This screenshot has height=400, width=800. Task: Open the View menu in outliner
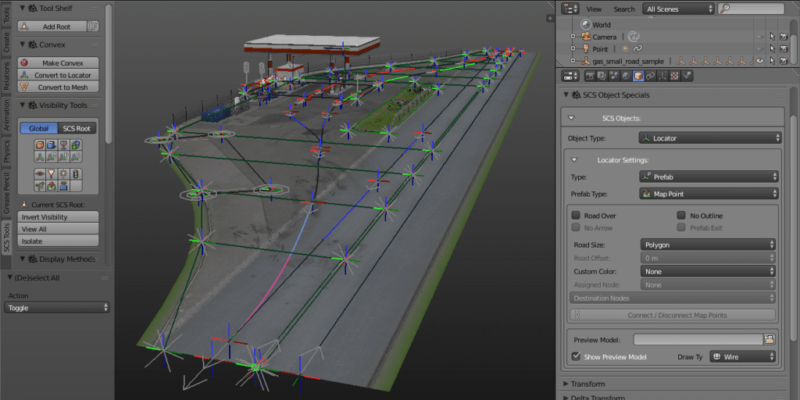pyautogui.click(x=594, y=8)
